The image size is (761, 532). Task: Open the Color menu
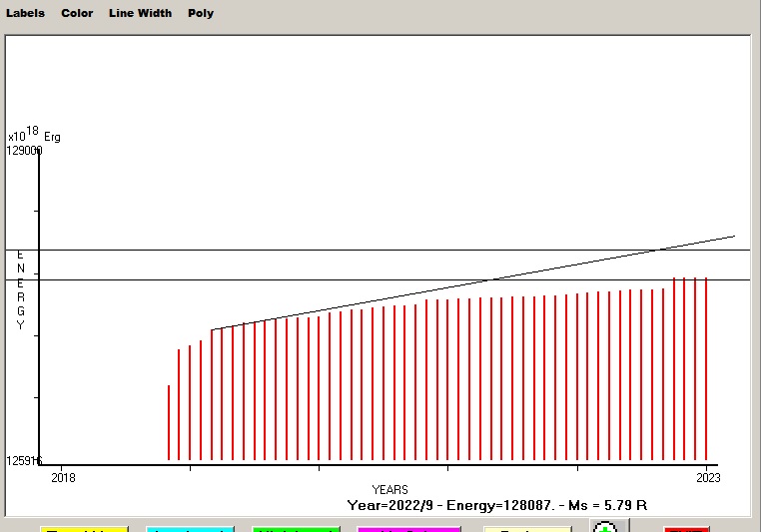pyautogui.click(x=77, y=13)
